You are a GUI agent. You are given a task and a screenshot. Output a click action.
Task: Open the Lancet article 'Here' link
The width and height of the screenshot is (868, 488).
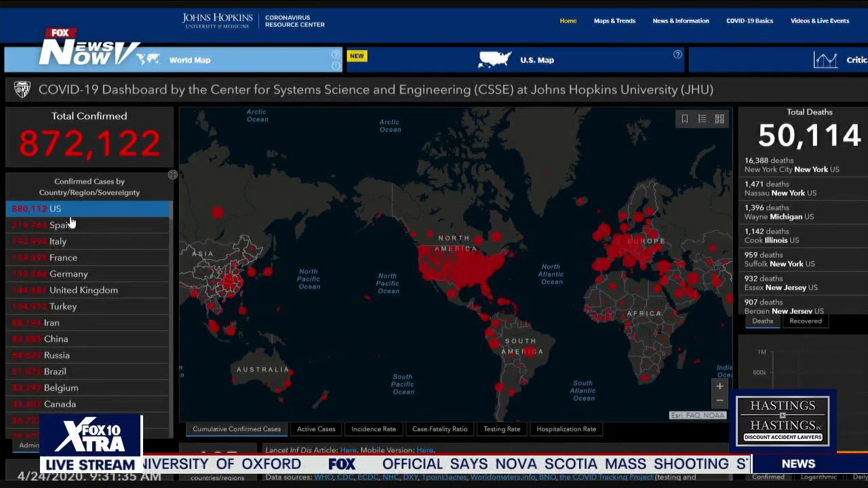pos(348,450)
